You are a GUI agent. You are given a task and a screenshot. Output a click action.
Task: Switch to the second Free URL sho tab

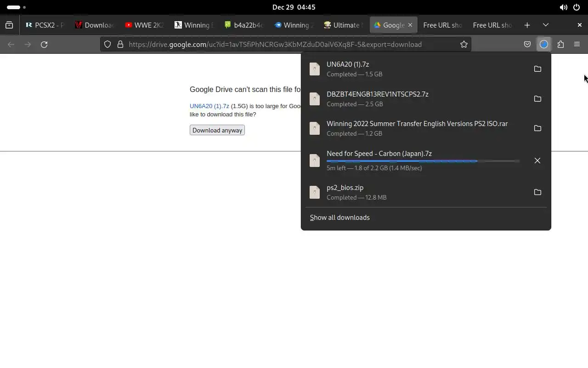(x=492, y=25)
